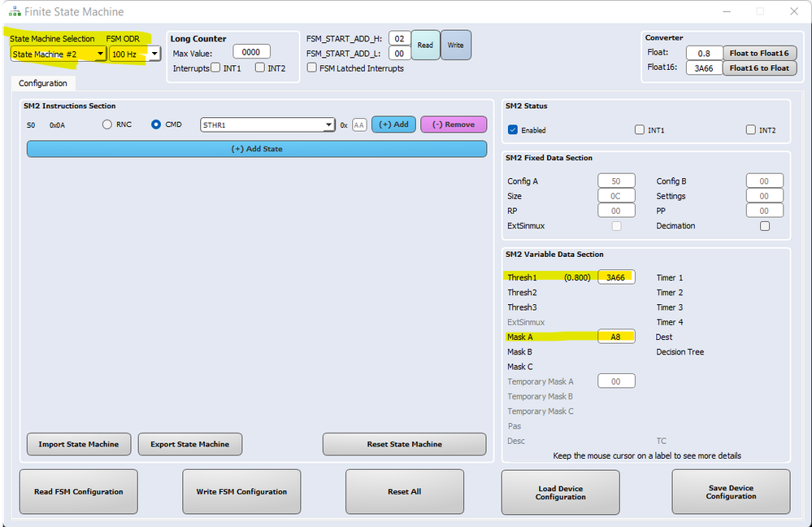The height and width of the screenshot is (527, 812).
Task: Enable Long Counter INT2 interrupt checkbox
Action: coord(260,68)
